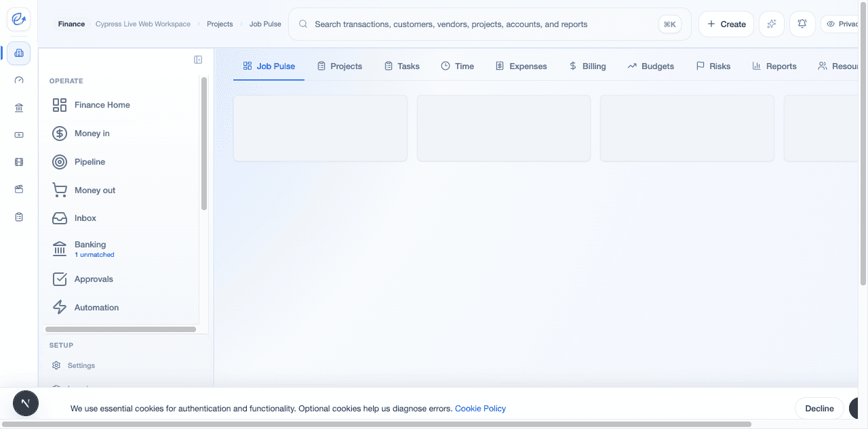Click the Pipeline target icon
The image size is (868, 429).
[x=60, y=162]
